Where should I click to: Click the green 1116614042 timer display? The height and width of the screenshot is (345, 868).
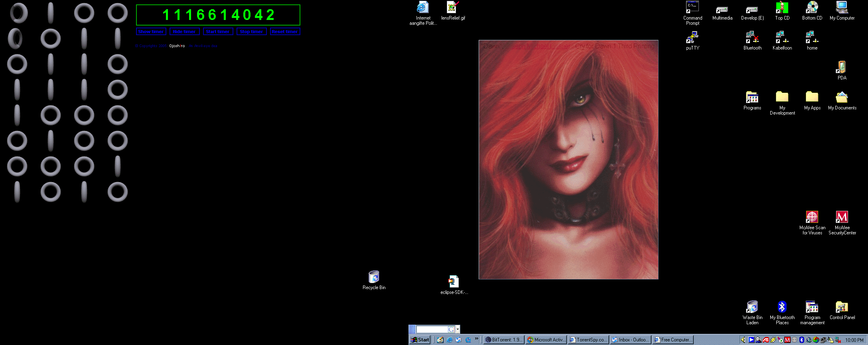click(x=218, y=15)
